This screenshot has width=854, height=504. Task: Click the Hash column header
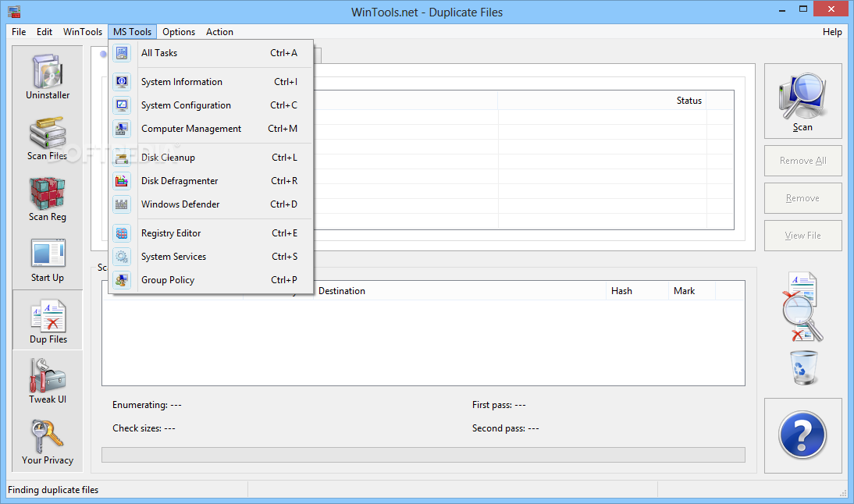(637, 291)
